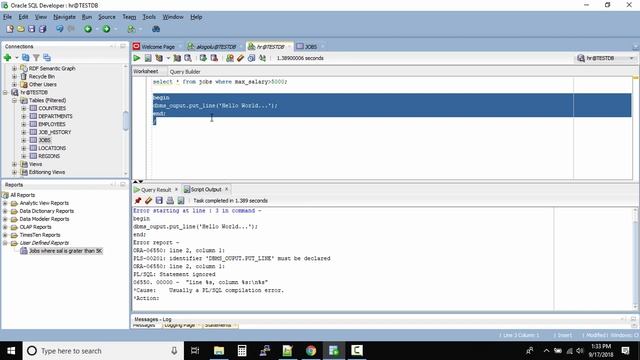Click the Rollback icon in worksheet toolbar
The width and height of the screenshot is (640, 360).
[214, 58]
